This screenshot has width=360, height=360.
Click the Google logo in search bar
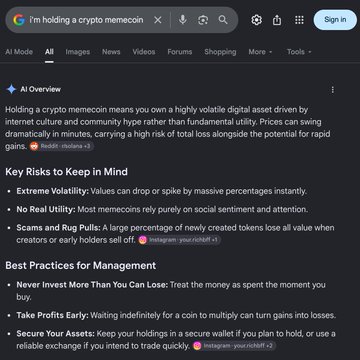pyautogui.click(x=19, y=20)
